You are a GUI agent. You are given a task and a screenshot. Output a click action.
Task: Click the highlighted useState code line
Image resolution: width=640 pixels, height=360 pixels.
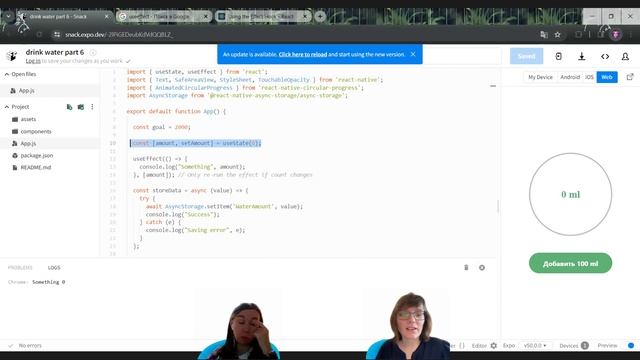pyautogui.click(x=196, y=143)
